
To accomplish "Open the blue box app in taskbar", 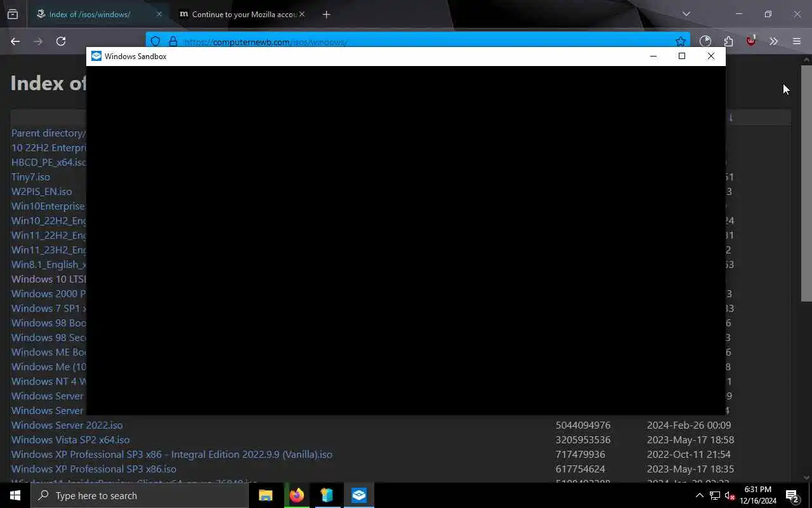I will (x=327, y=495).
